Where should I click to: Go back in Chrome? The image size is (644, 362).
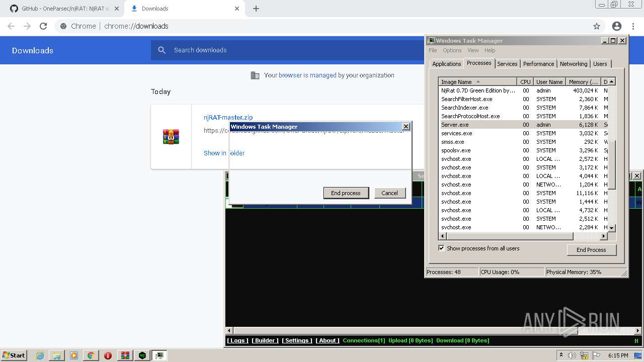(11, 26)
